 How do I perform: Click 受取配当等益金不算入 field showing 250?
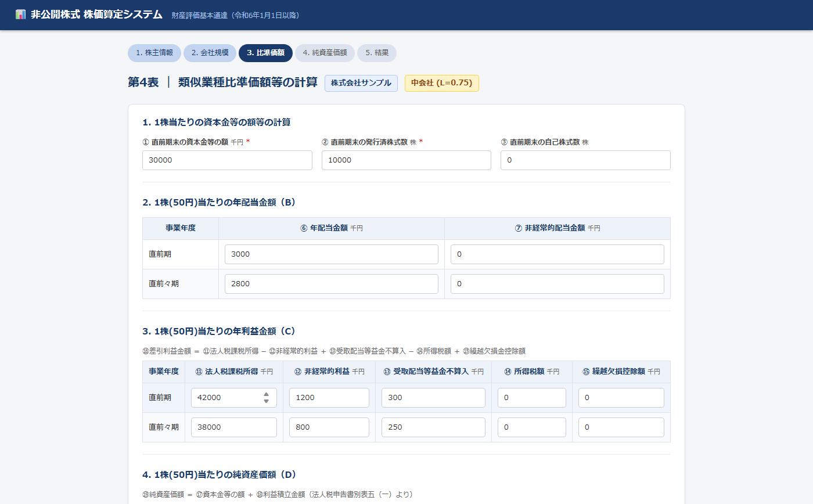[433, 427]
